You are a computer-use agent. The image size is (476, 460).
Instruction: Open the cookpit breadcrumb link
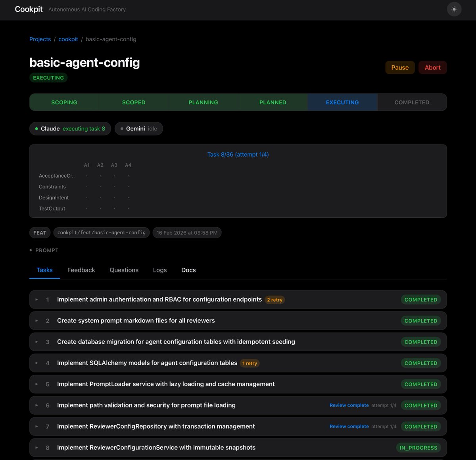[x=68, y=39]
